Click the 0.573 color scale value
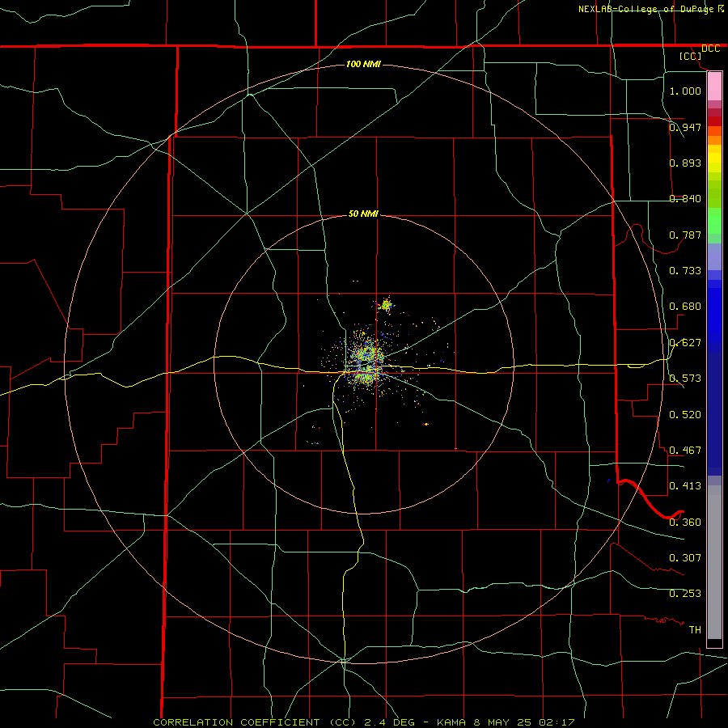Image resolution: width=728 pixels, height=728 pixels. pos(685,378)
